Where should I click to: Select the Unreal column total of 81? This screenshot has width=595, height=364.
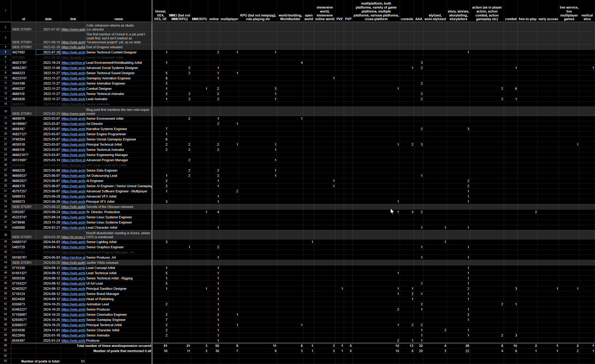[x=160, y=346]
